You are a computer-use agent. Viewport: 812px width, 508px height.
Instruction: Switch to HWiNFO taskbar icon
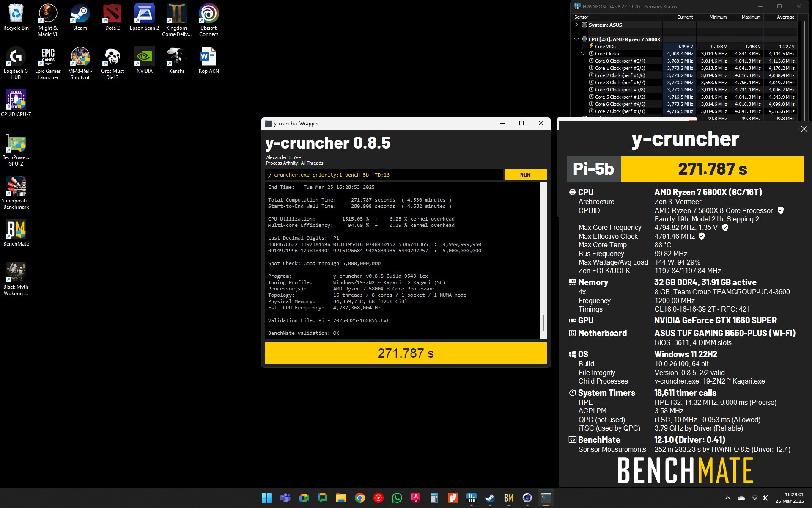click(472, 498)
